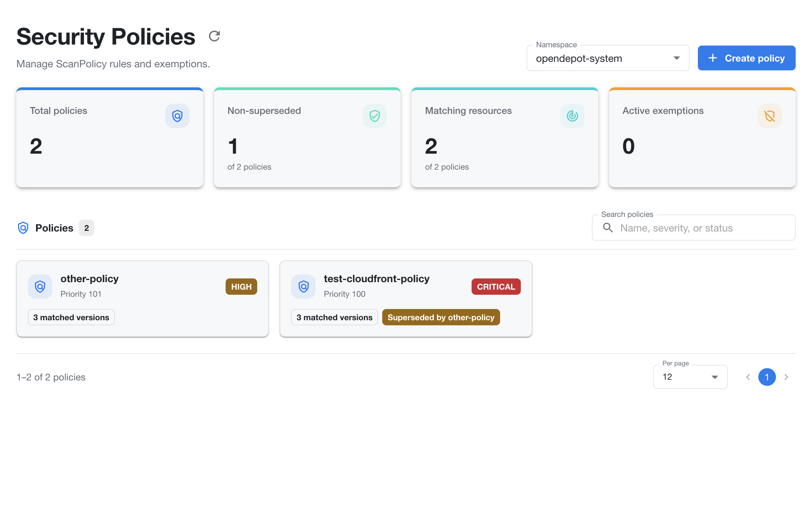
Task: Click the Matching resources radar icon
Action: [572, 116]
